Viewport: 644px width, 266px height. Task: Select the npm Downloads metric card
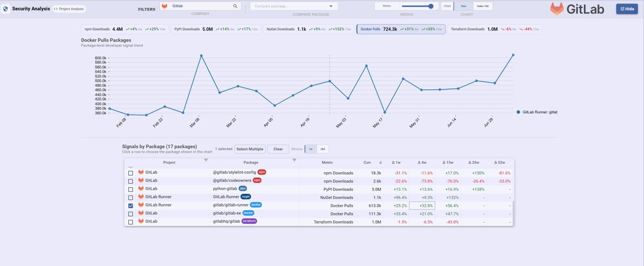click(x=124, y=29)
